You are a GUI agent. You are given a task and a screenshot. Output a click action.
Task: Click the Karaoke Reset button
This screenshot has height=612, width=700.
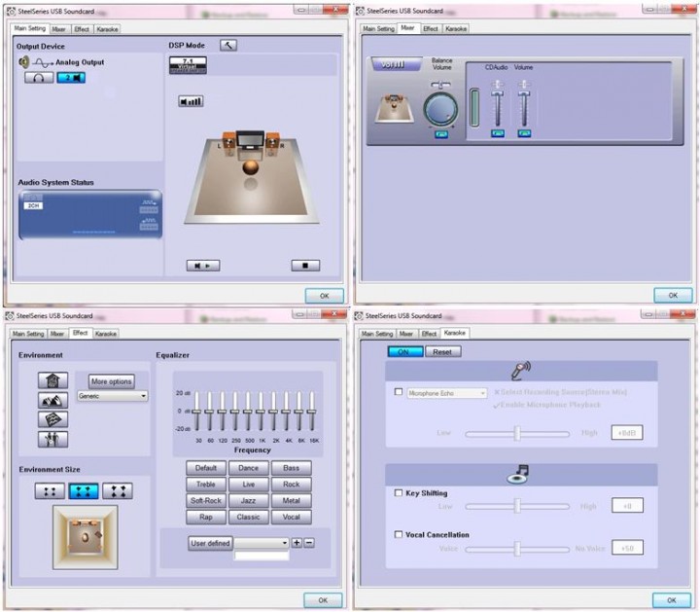(x=443, y=352)
